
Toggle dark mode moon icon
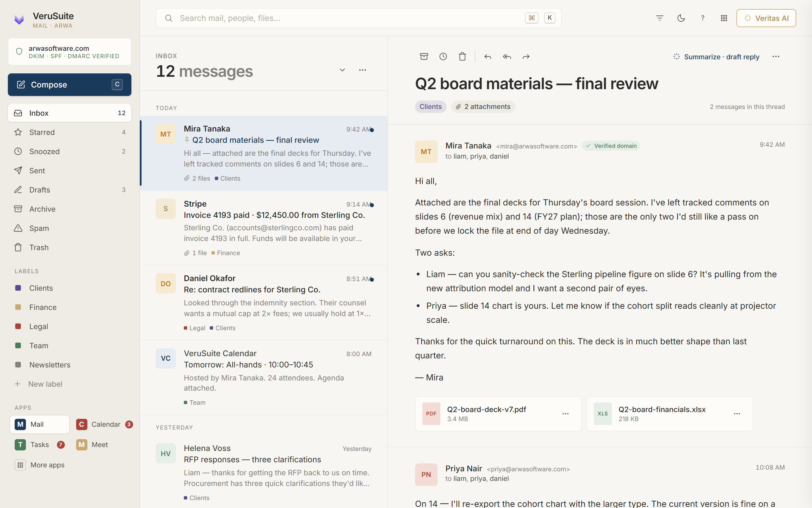tap(681, 18)
